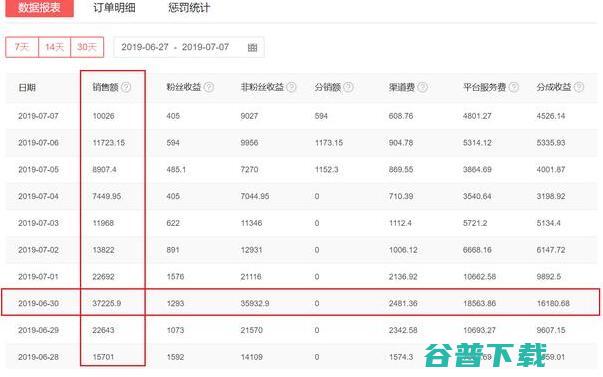Click non-fan revenue value 7044.95
The image size is (603, 377).
[x=255, y=196]
